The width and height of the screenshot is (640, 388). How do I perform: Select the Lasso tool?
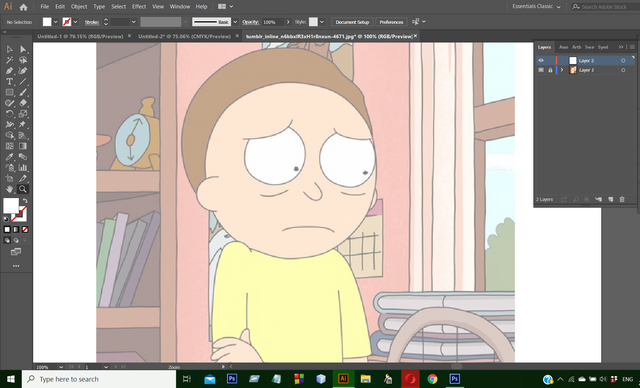[23, 60]
